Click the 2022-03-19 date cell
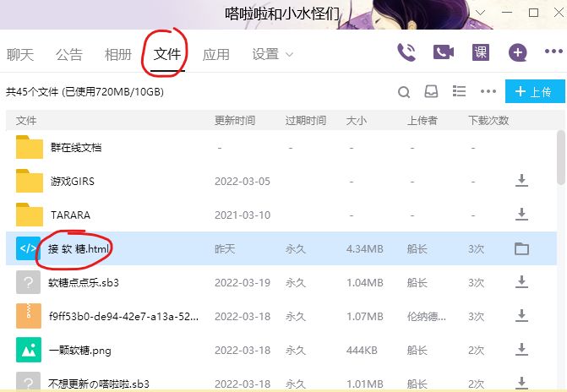The image size is (567, 392). click(243, 282)
